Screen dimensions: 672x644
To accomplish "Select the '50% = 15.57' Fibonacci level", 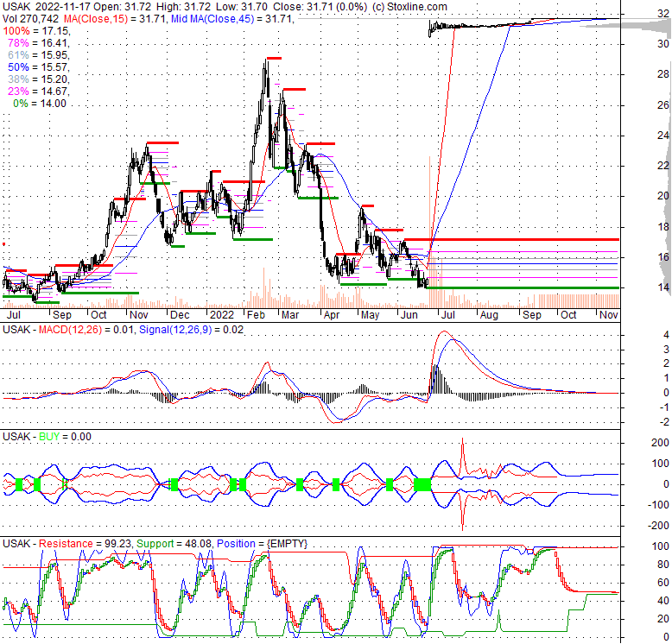I will tap(38, 66).
